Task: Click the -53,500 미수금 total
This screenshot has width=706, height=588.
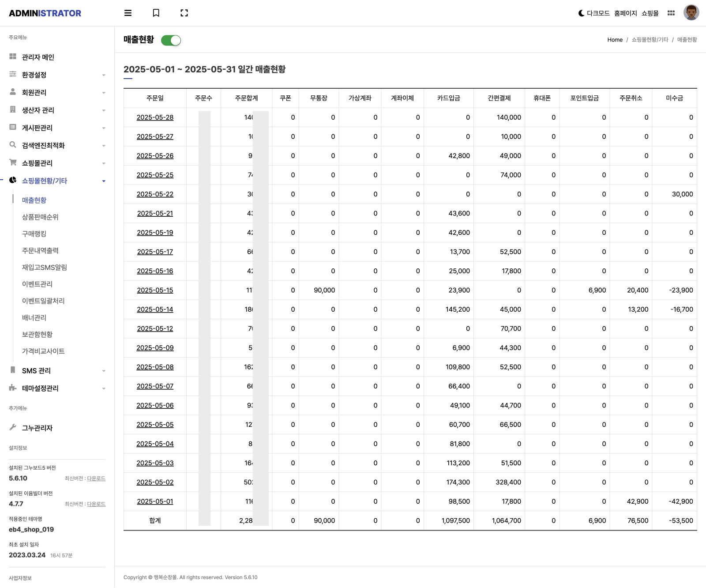Action: 681,520
